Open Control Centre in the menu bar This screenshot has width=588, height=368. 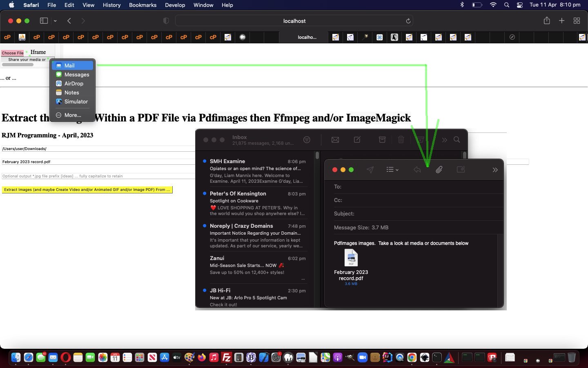tap(519, 5)
